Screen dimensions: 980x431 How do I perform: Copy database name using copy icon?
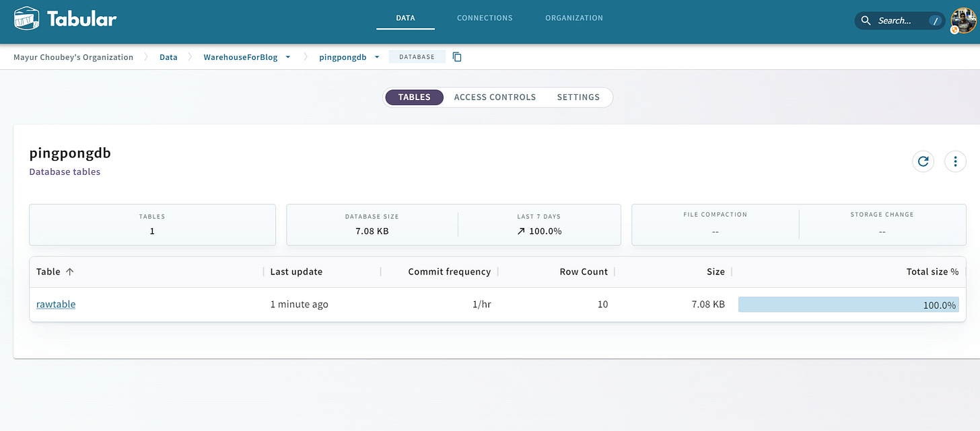tap(457, 57)
